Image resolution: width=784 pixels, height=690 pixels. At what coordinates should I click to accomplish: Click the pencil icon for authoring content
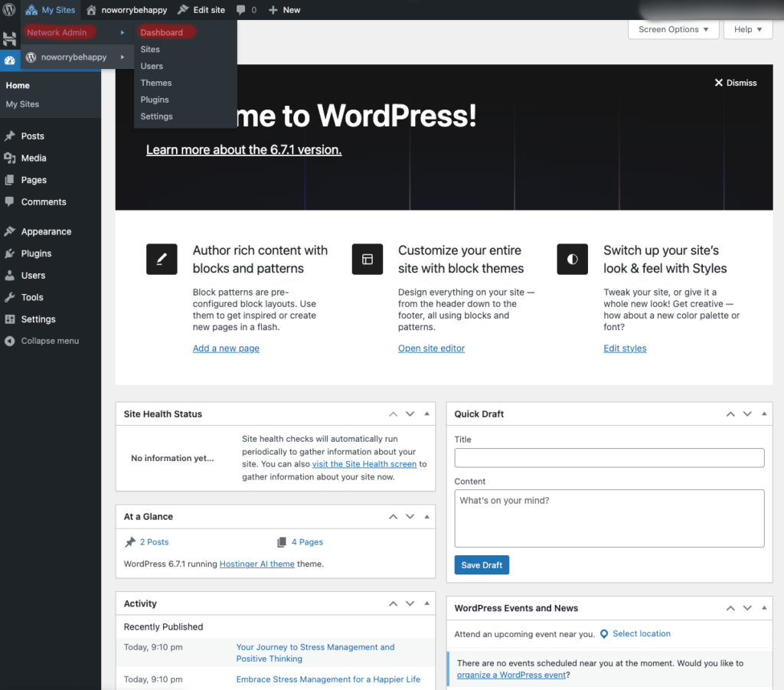coord(162,259)
